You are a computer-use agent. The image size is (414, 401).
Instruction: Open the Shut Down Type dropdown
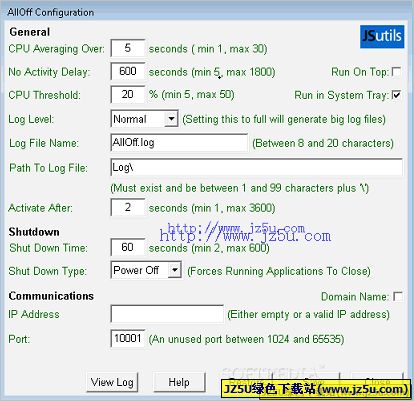click(x=175, y=270)
